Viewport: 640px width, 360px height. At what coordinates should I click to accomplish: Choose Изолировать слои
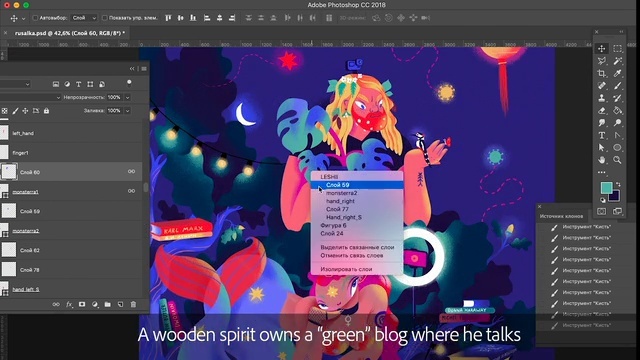(x=357, y=269)
